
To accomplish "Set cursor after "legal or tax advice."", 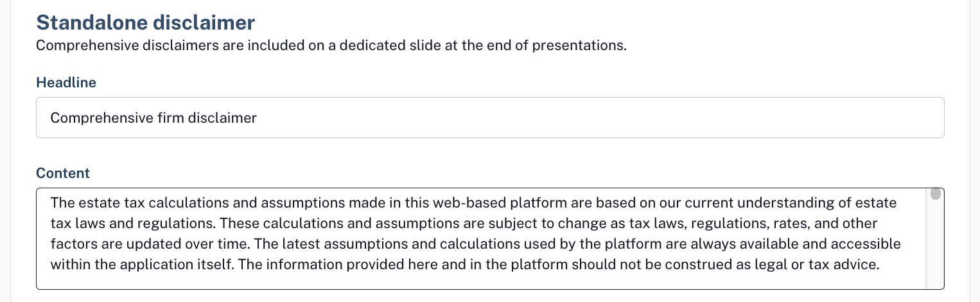I will [879, 265].
